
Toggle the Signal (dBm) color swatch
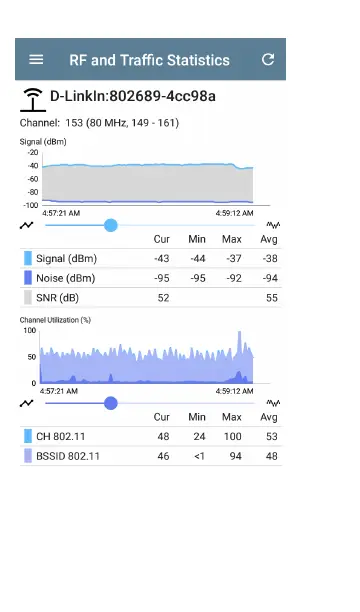point(28,258)
